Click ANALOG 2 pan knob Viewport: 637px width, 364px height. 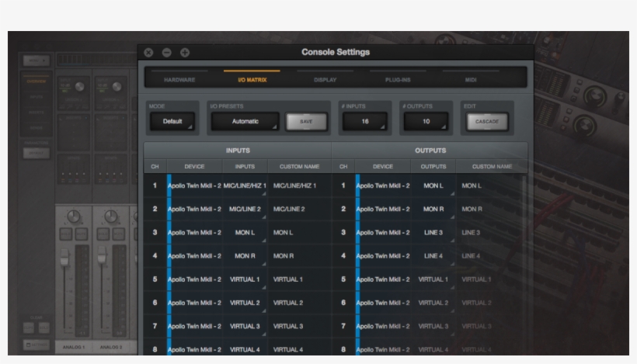[111, 217]
